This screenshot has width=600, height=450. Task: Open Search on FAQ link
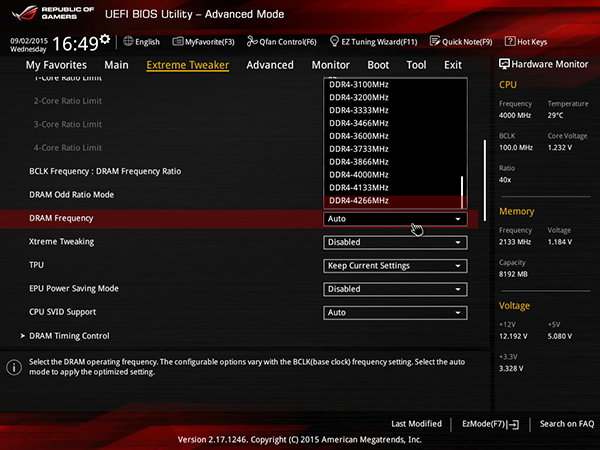coord(567,424)
